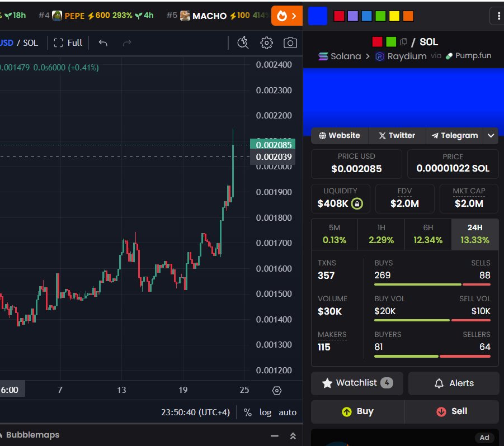Click the MAKERS 115 stat
Screen dimensions: 504x446
pos(332,341)
